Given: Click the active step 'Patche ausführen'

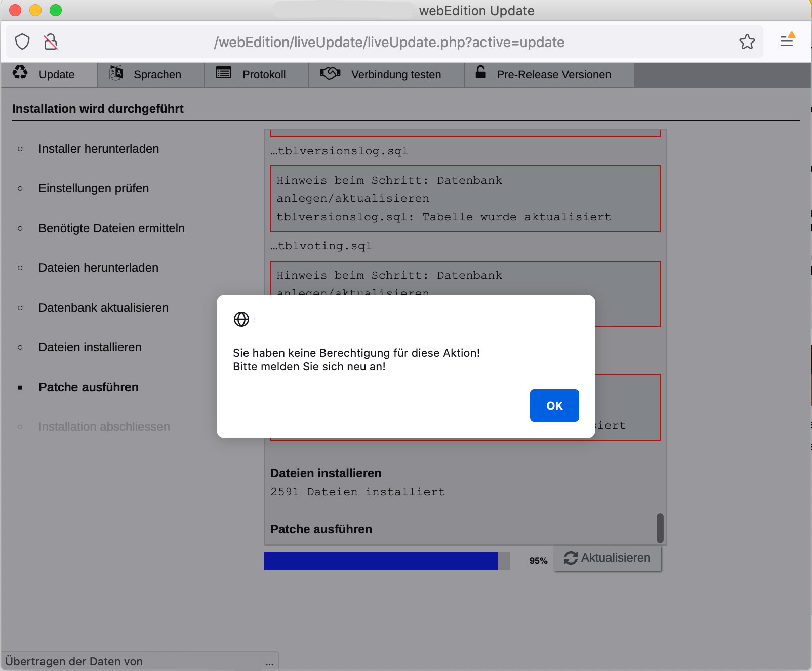Looking at the screenshot, I should (x=89, y=387).
